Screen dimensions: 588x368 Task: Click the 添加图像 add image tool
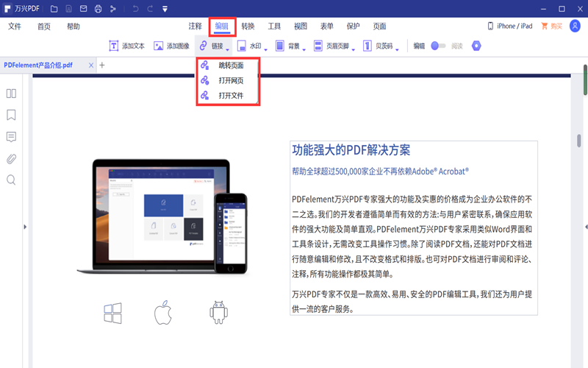click(x=171, y=46)
